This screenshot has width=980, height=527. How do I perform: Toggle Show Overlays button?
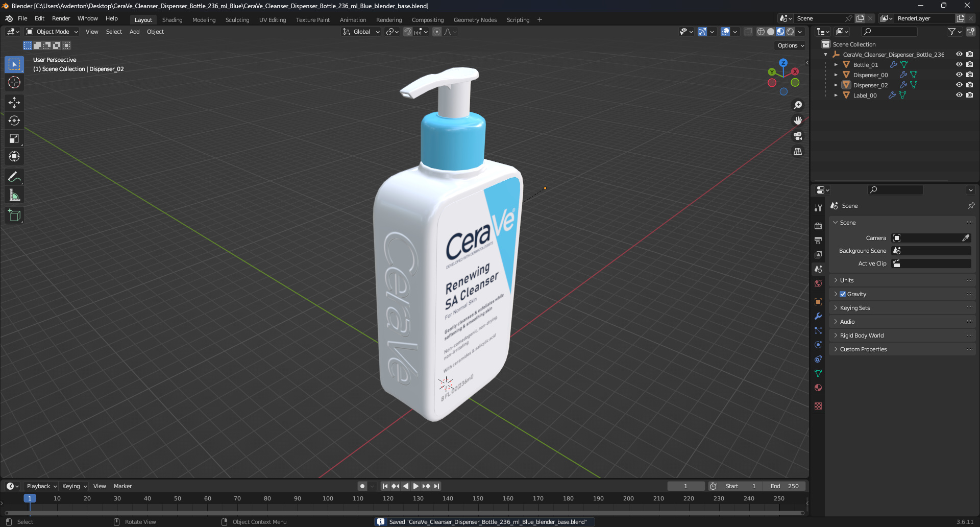(x=725, y=32)
